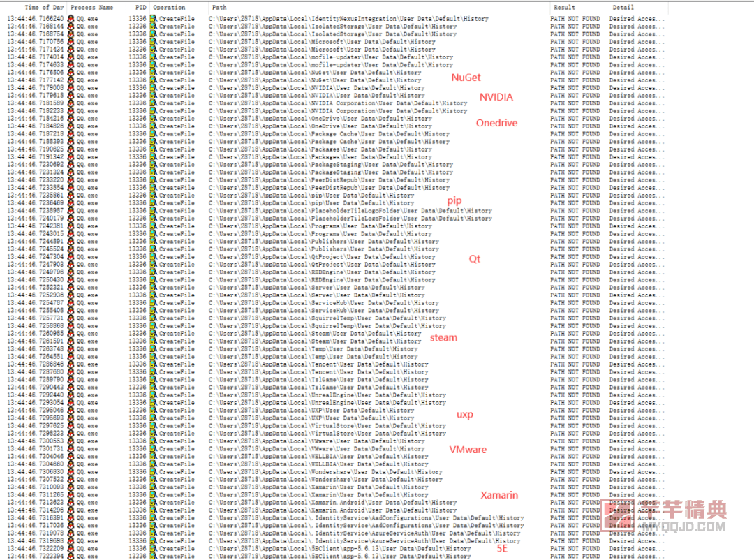Click timestamp 13:44:46.7258868 in Time of Day
Viewport: 754px width, 560px height.
coord(36,325)
